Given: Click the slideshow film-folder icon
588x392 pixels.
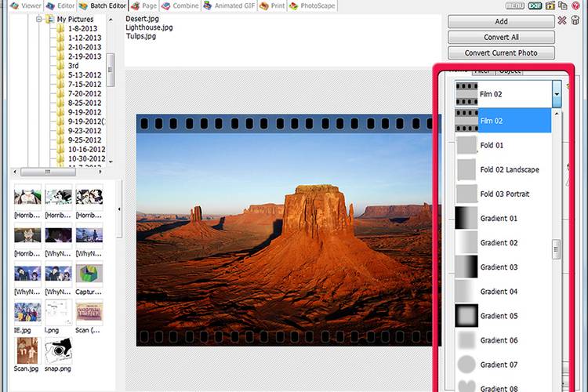Looking at the screenshot, I should point(550,5).
